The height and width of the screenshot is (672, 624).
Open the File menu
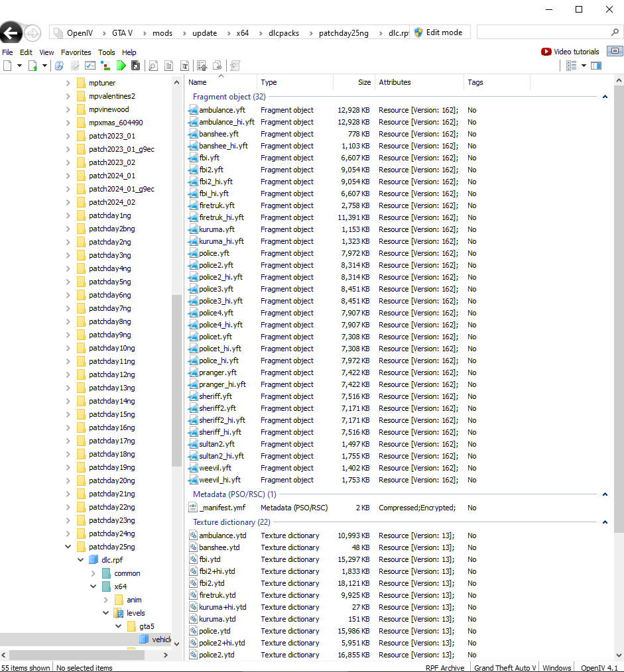(7, 52)
